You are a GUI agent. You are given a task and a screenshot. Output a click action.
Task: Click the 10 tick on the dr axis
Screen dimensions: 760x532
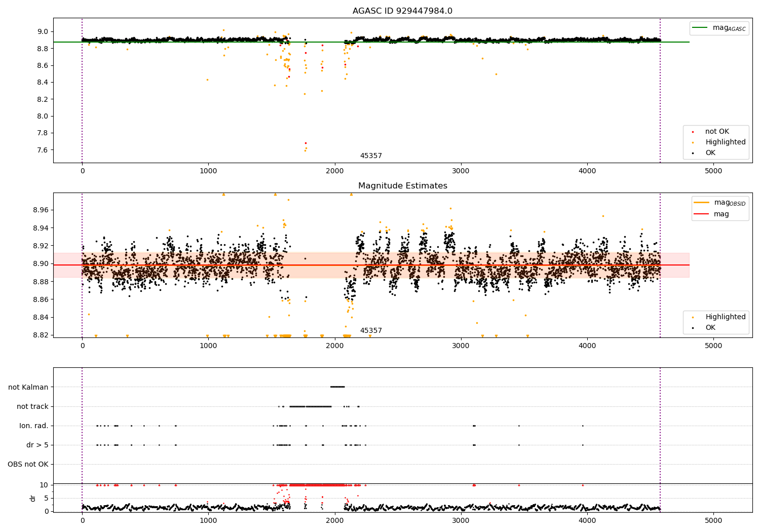coord(44,485)
